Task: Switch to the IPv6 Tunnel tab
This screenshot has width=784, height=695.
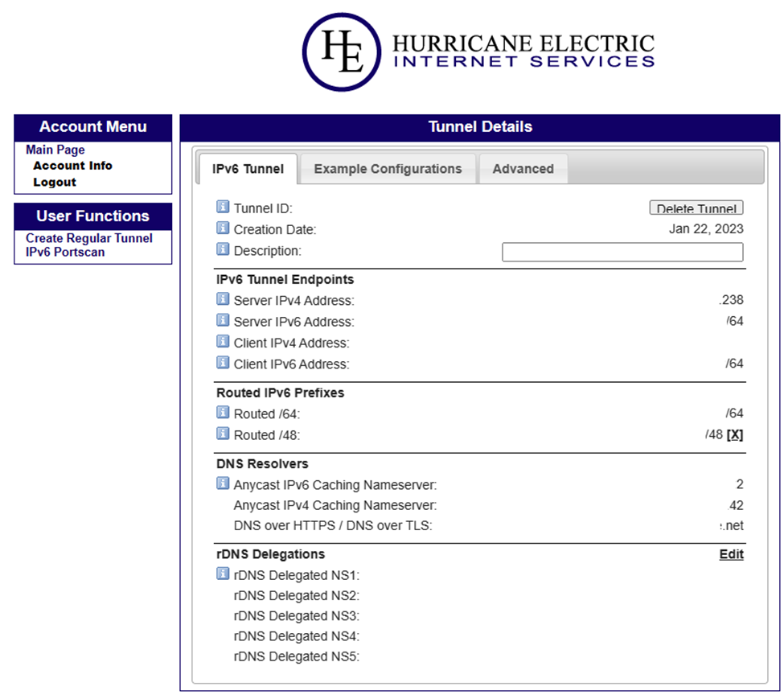Action: coord(248,169)
